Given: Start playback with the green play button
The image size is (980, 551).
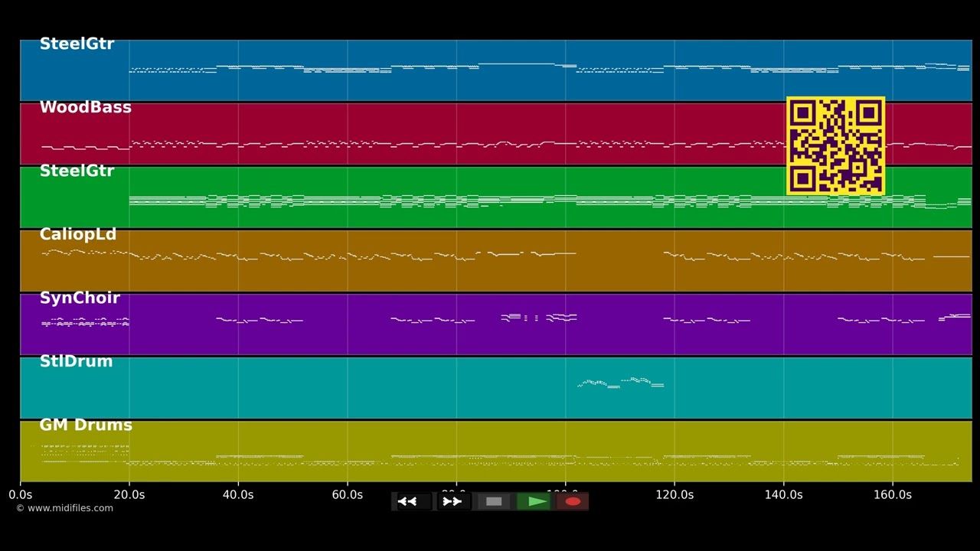Looking at the screenshot, I should pos(534,501).
